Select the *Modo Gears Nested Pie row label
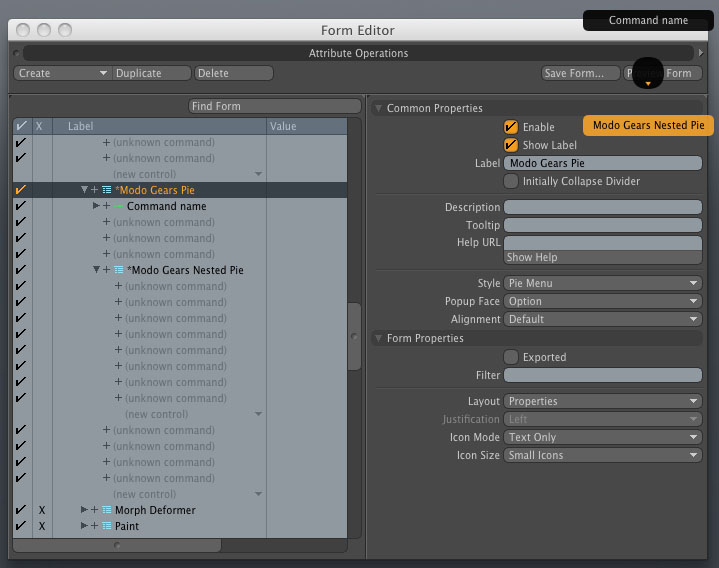Screen dimensions: 719x568 (185, 270)
